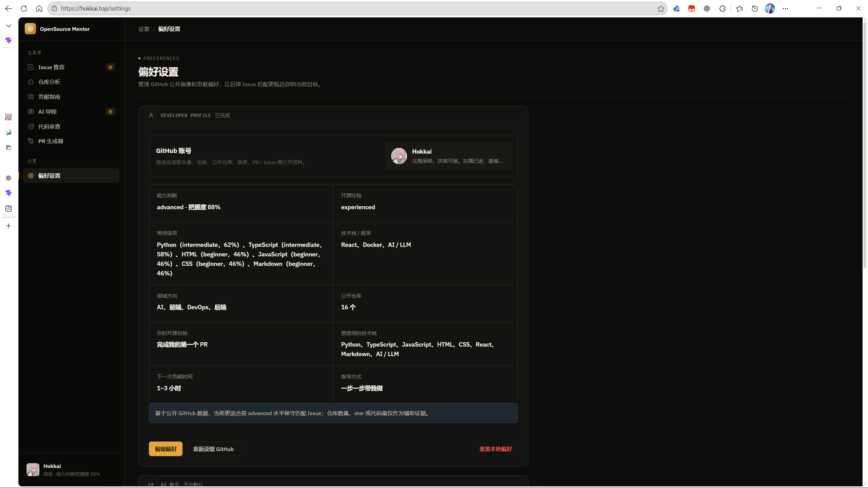868x488 pixels.
Task: Click the person icon beside DEVELOPER PROFILE
Action: [x=151, y=116]
